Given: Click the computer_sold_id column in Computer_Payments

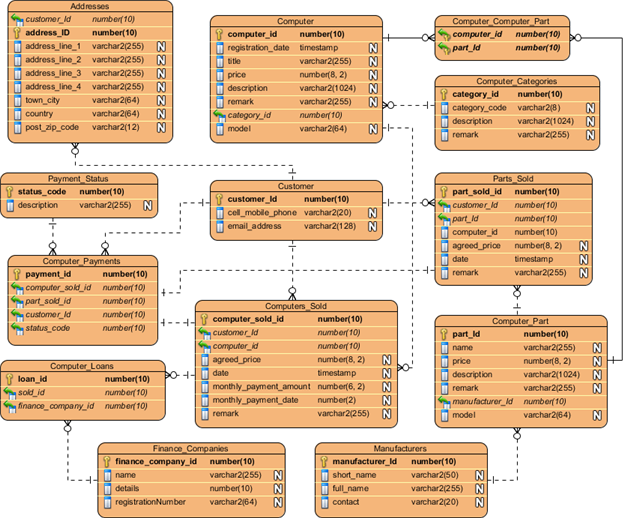Looking at the screenshot, I should pyautogui.click(x=58, y=288).
